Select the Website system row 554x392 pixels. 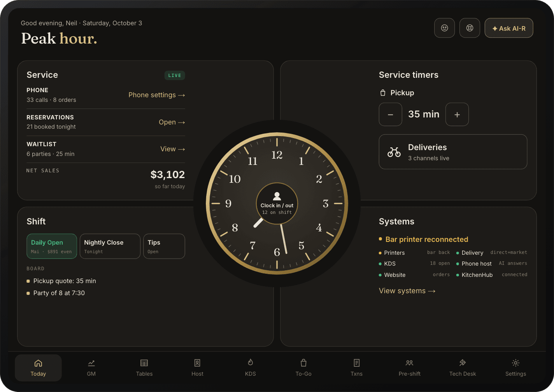pyautogui.click(x=414, y=275)
